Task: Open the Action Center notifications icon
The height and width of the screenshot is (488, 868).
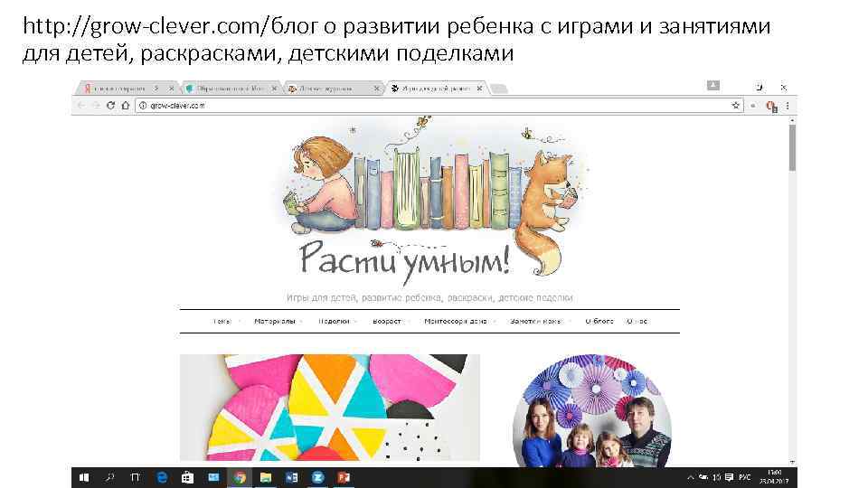Action: click(729, 477)
